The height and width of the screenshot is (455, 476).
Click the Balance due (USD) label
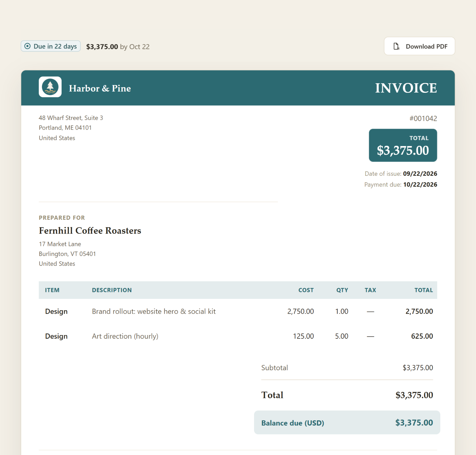pyautogui.click(x=293, y=423)
